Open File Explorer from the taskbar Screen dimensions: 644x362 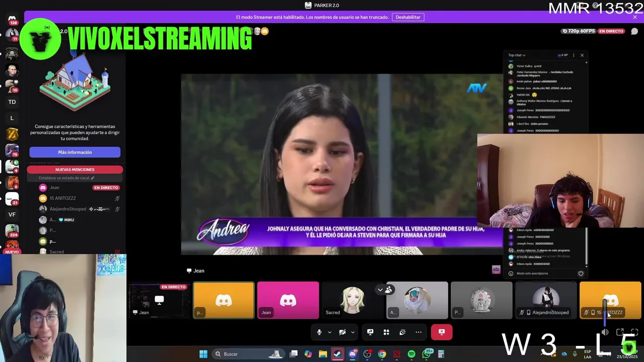(x=323, y=354)
